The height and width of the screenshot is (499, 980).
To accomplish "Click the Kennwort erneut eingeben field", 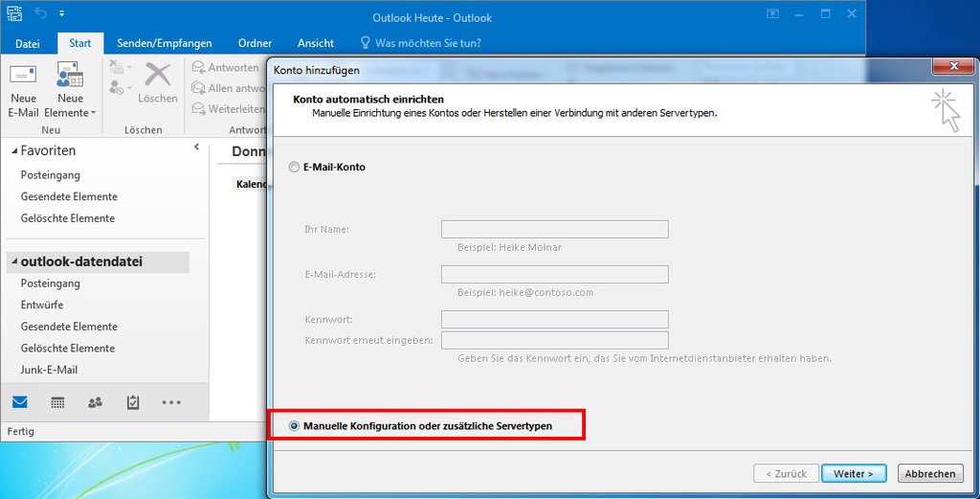I will [x=554, y=340].
